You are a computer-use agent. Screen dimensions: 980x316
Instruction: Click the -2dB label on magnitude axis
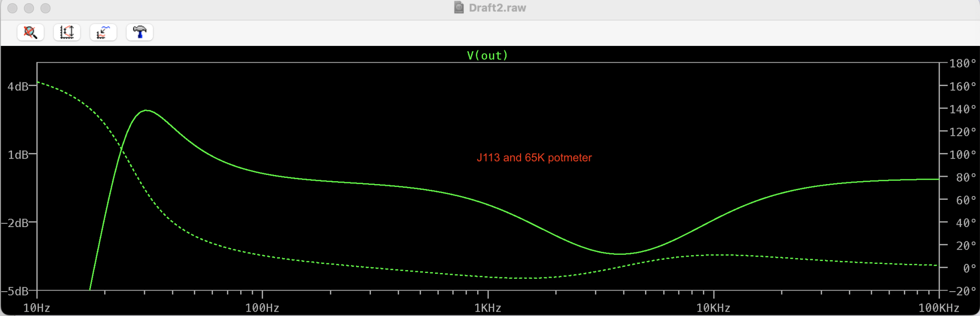15,223
